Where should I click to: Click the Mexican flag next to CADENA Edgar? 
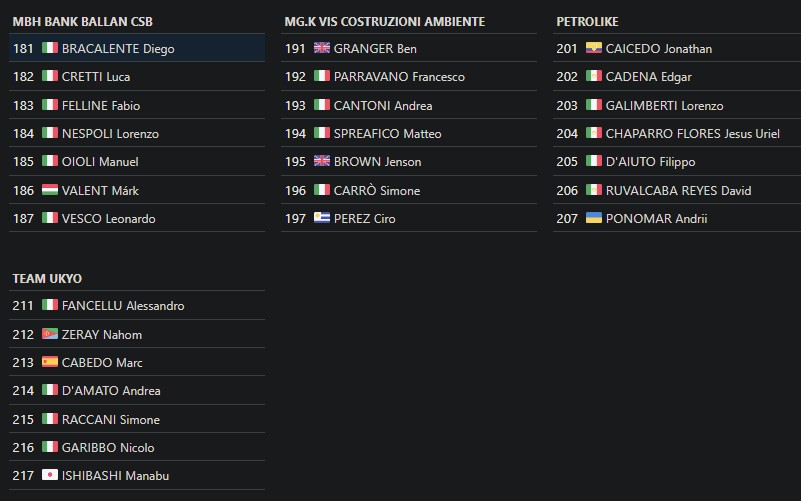594,76
